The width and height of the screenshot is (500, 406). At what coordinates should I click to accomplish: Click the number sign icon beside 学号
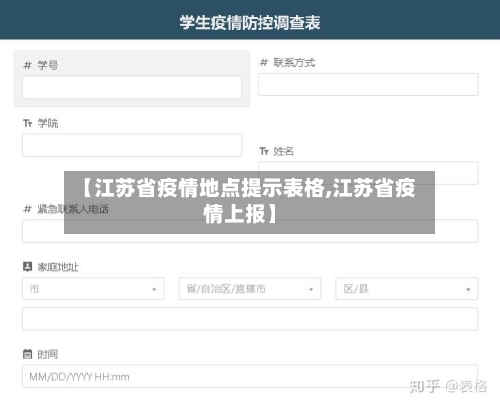[28, 65]
